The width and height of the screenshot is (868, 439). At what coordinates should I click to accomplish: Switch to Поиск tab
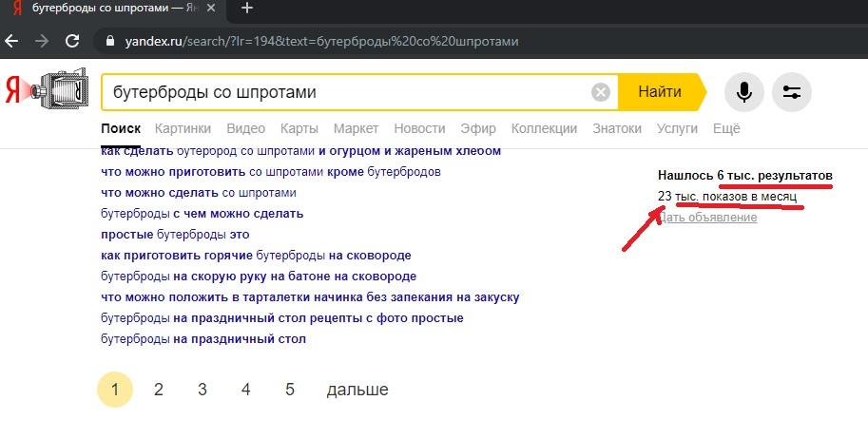[x=121, y=128]
